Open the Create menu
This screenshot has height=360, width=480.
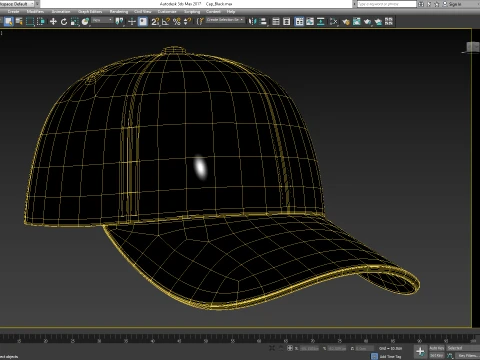pyautogui.click(x=13, y=11)
